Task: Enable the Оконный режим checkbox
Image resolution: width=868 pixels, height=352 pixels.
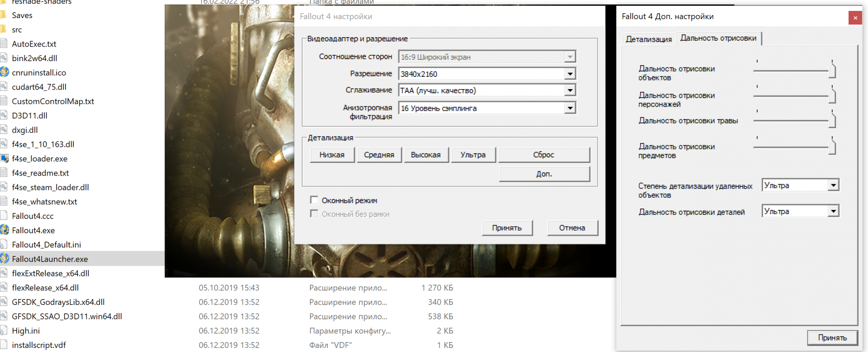Action: pos(314,200)
